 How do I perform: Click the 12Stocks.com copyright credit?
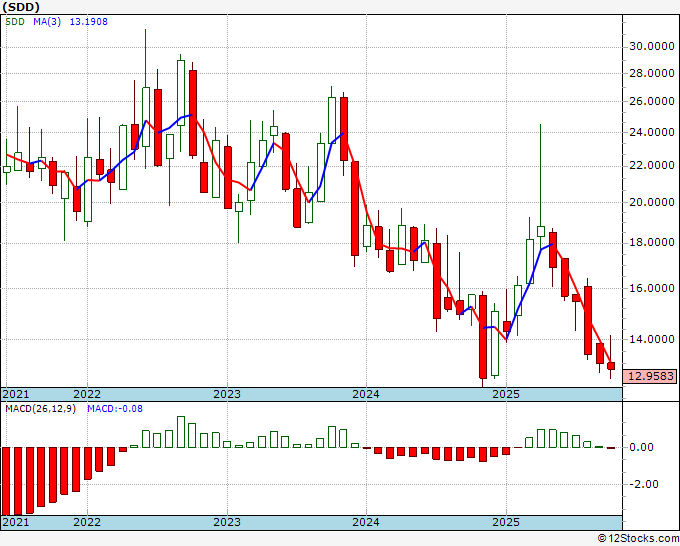[x=638, y=539]
